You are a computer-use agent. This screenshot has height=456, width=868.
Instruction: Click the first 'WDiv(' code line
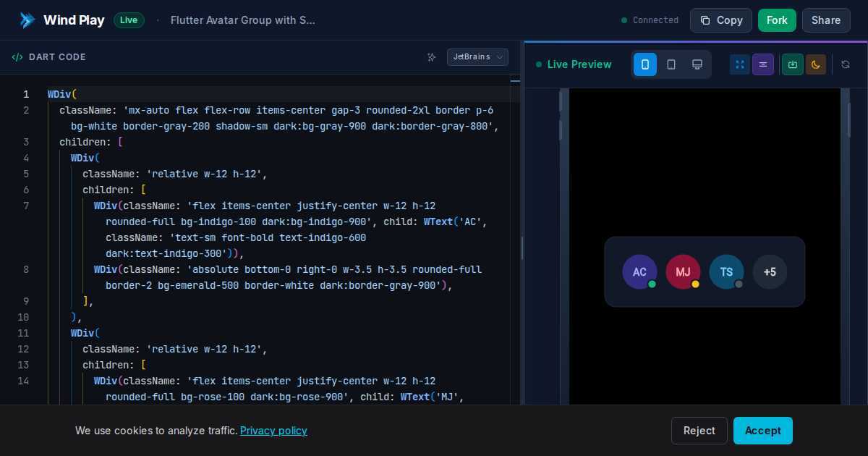pos(62,94)
